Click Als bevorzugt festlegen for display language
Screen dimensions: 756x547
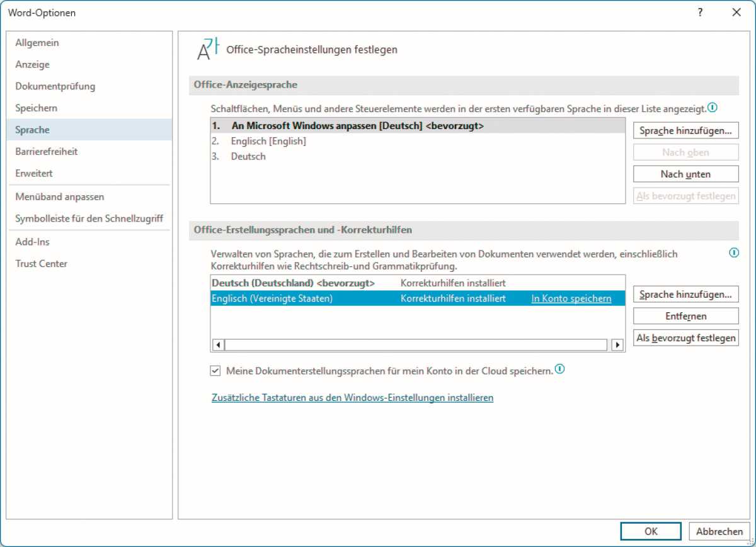pos(685,196)
